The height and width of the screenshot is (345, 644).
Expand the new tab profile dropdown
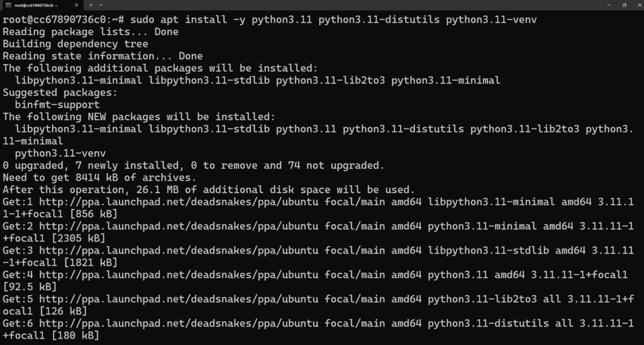tap(101, 5)
